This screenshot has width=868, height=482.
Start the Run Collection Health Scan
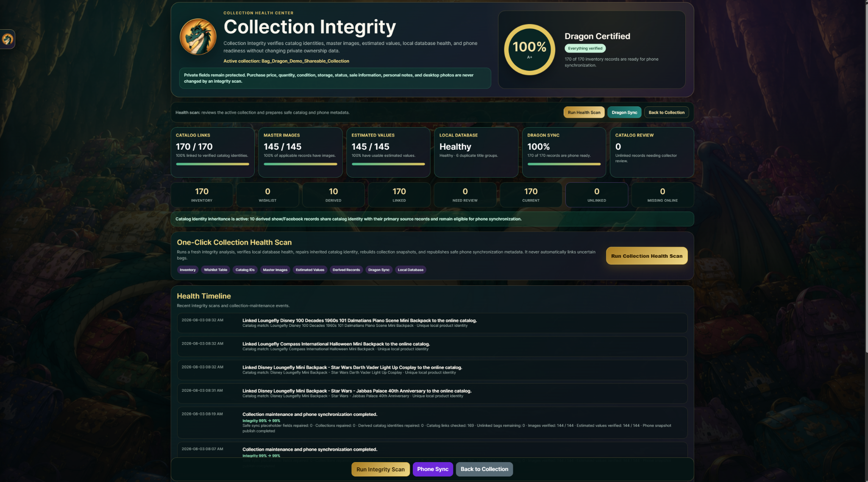coord(647,256)
